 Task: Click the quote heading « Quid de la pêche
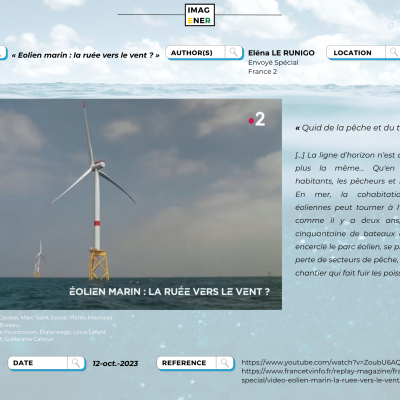347,128
